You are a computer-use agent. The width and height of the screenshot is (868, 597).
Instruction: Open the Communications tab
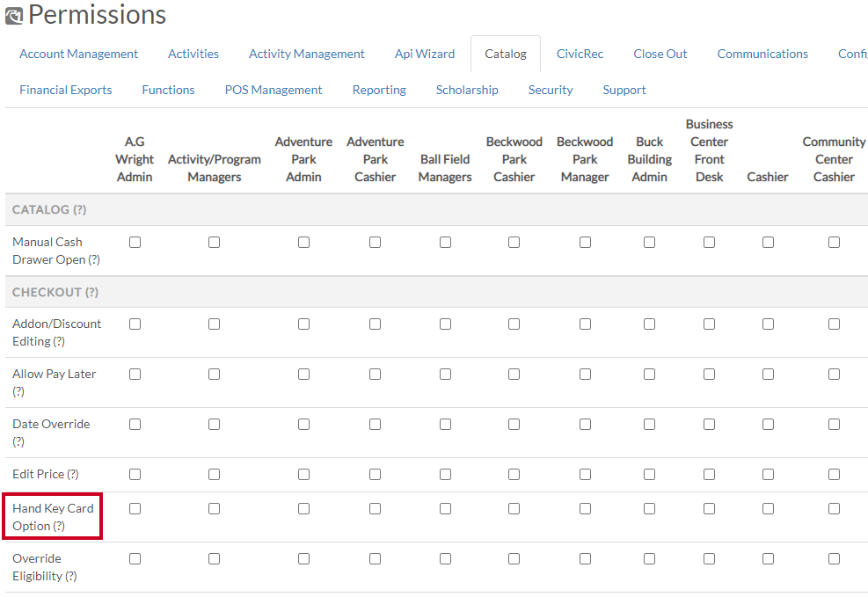coord(762,54)
